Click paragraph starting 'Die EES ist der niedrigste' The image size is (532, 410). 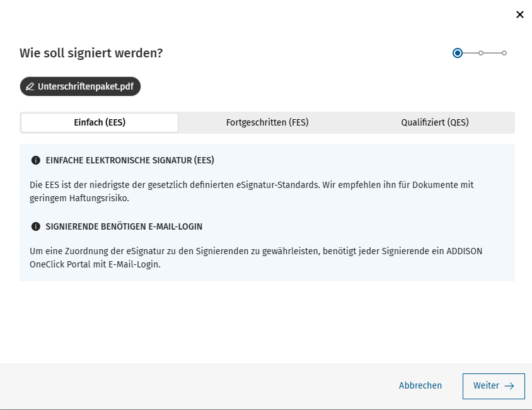pos(252,191)
